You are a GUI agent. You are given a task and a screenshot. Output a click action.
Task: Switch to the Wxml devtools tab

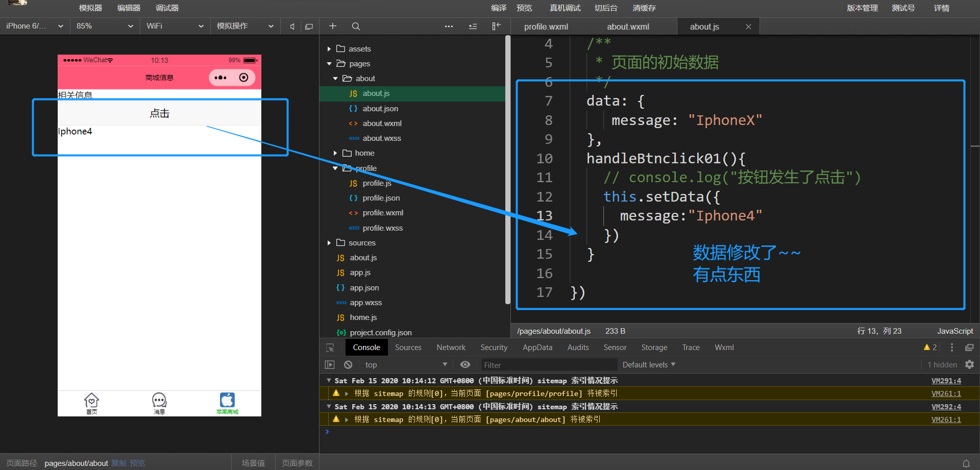click(724, 348)
